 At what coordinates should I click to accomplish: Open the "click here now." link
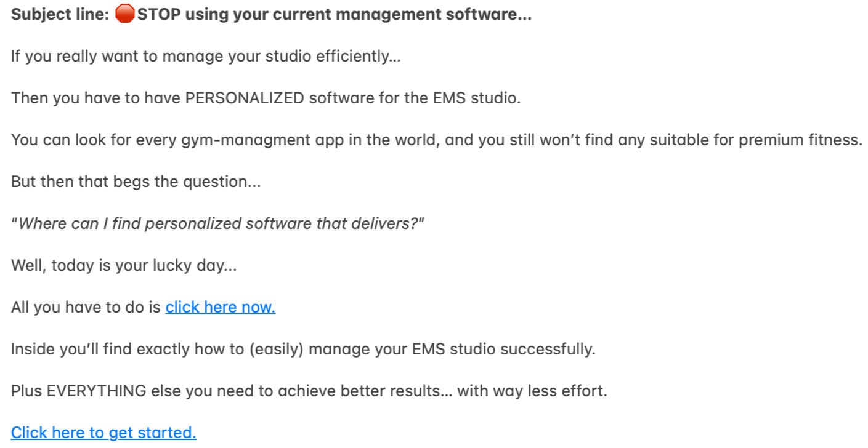220,307
